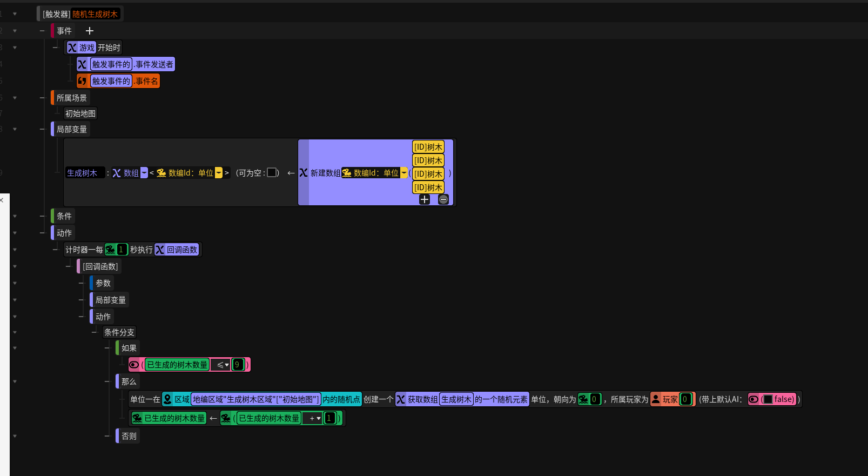
Task: Edit the timer seconds value field
Action: [121, 250]
